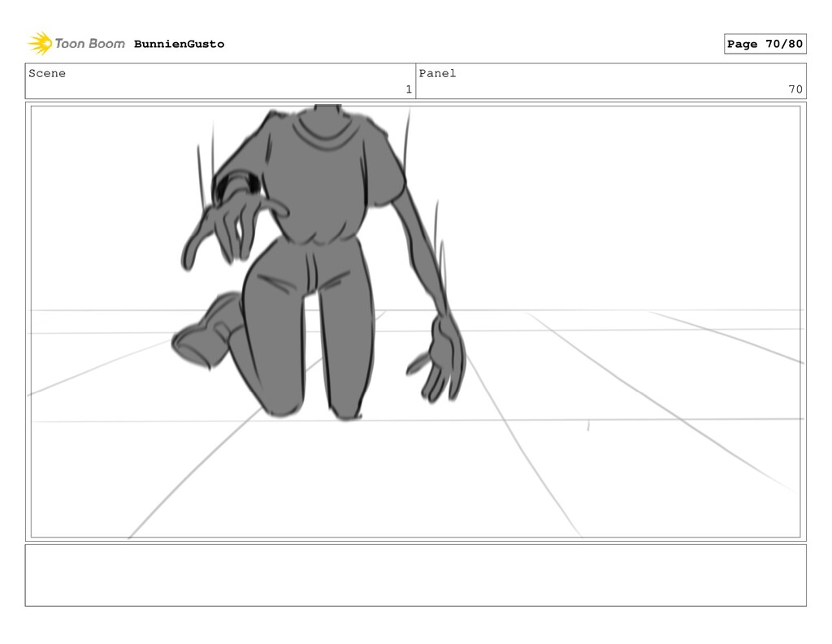The height and width of the screenshot is (644, 832).
Task: Click the panel number 70
Action: [795, 89]
